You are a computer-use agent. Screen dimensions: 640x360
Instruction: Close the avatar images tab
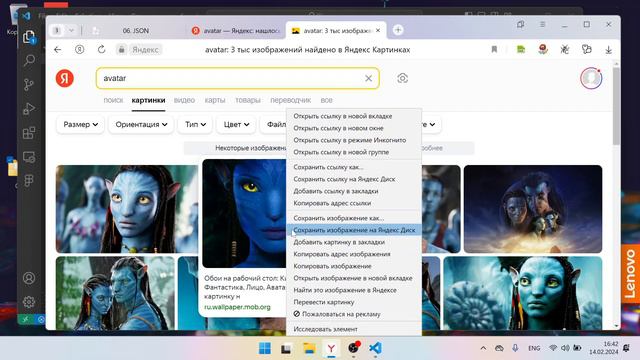pos(378,30)
